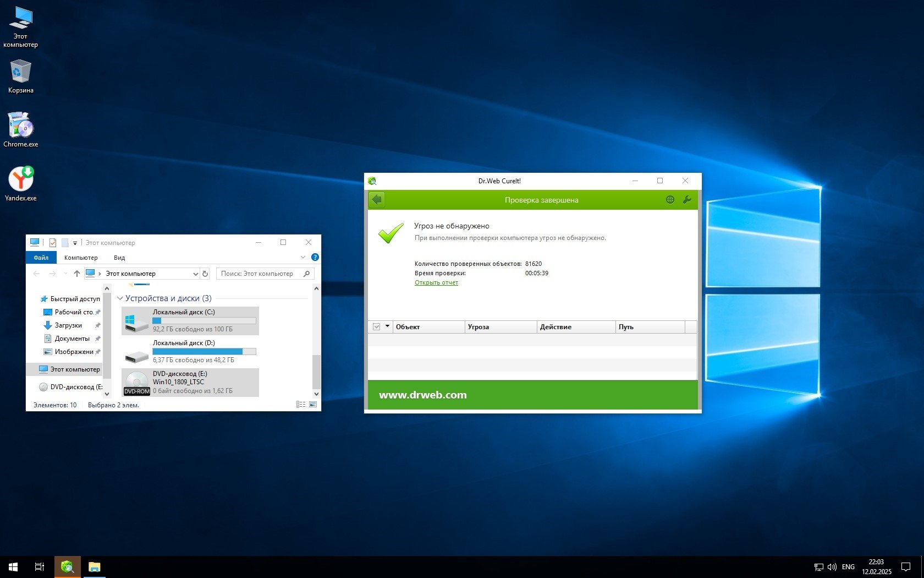Open dropdown arrow next to threats checkbox

(x=387, y=326)
